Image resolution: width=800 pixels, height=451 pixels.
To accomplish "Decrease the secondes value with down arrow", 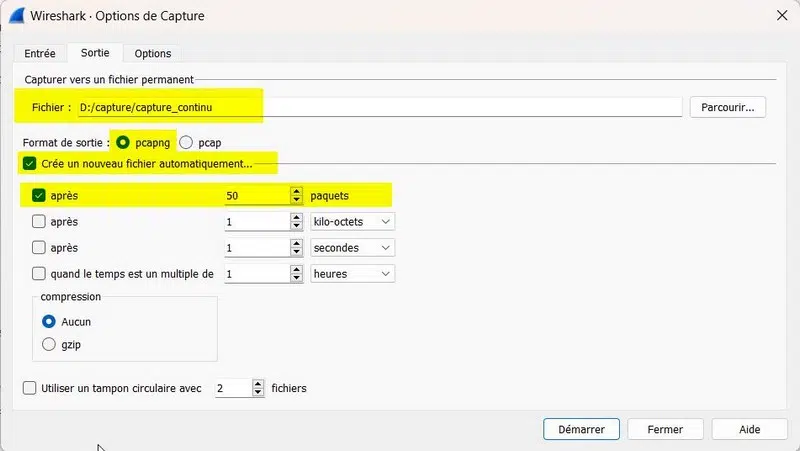I will (x=296, y=252).
